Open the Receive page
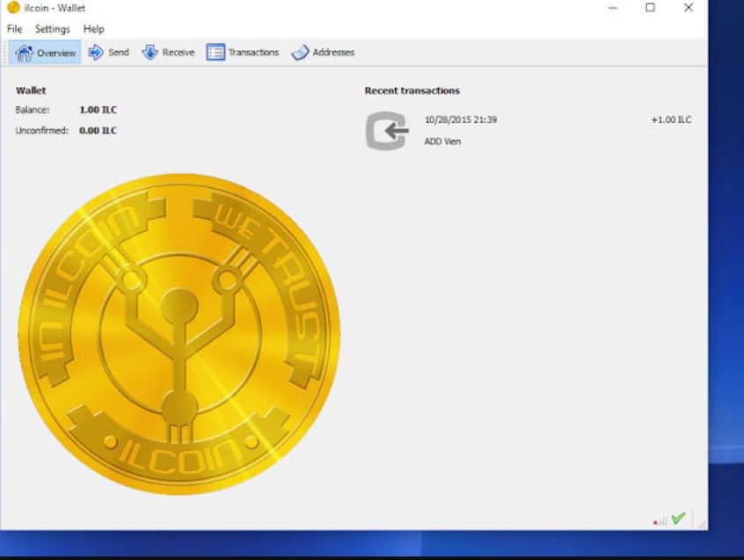Image resolution: width=744 pixels, height=560 pixels. coord(169,52)
